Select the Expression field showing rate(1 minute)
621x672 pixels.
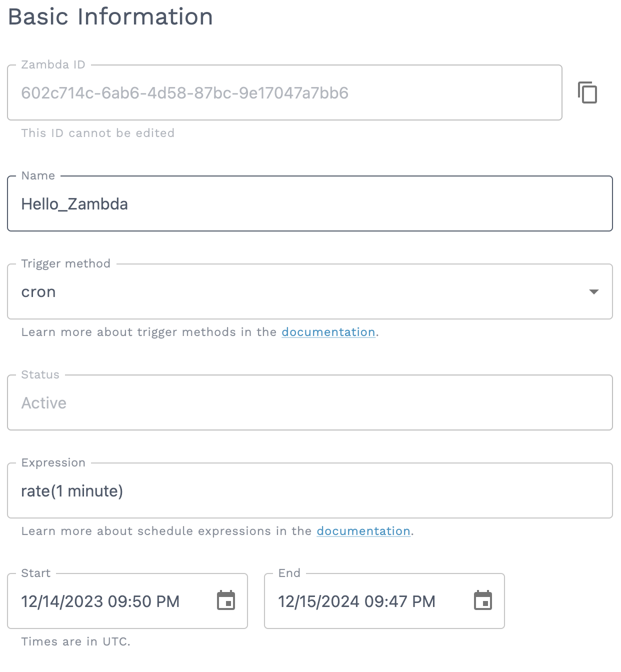click(200, 490)
